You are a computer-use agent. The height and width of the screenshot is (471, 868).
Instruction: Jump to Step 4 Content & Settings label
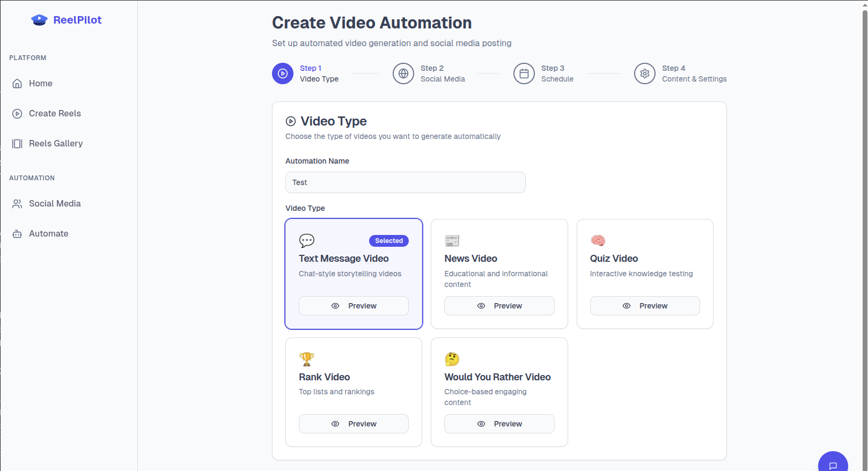pos(694,73)
